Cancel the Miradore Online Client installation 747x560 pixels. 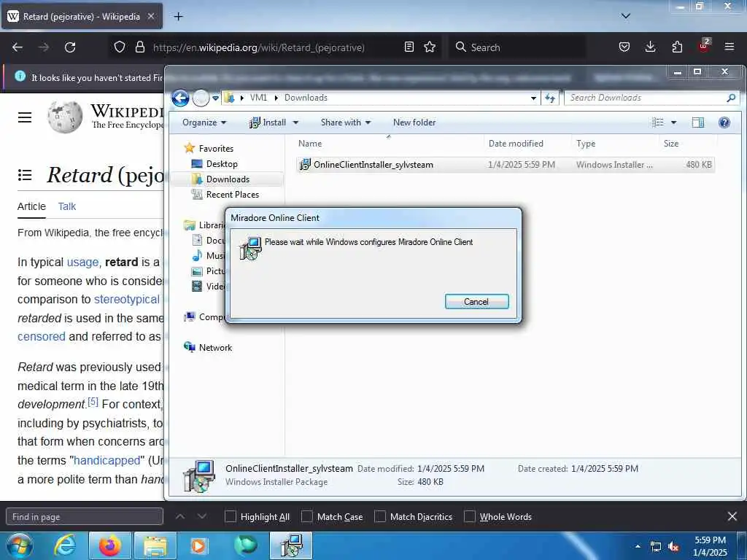point(476,301)
